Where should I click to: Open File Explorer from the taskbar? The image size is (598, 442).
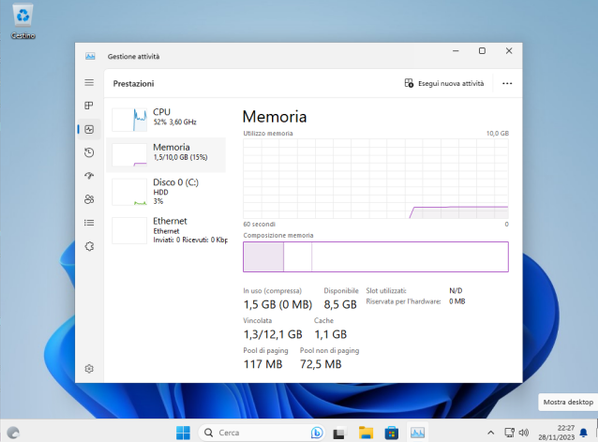tap(366, 432)
